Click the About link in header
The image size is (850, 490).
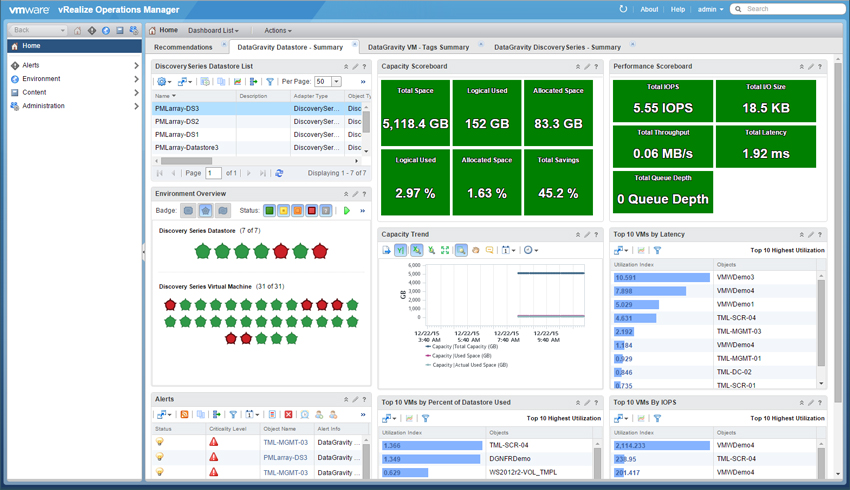click(x=649, y=9)
